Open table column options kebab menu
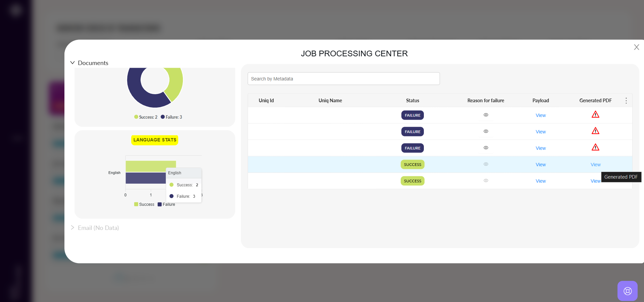 tap(626, 101)
